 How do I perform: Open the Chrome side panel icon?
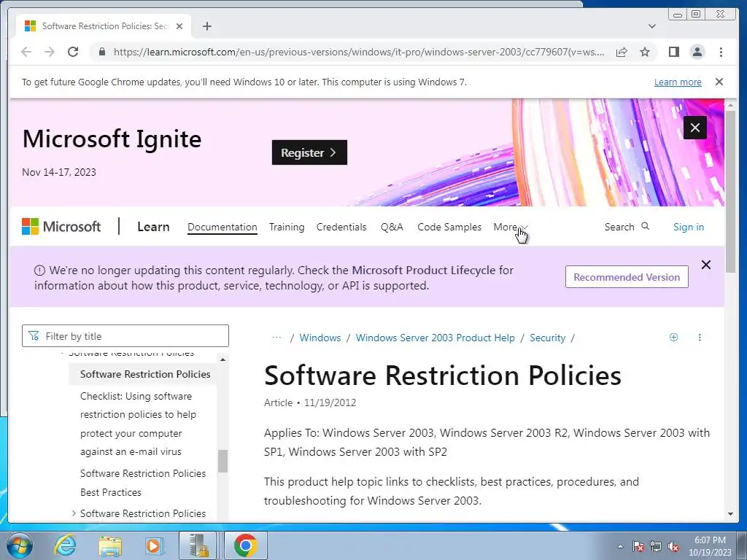point(673,52)
